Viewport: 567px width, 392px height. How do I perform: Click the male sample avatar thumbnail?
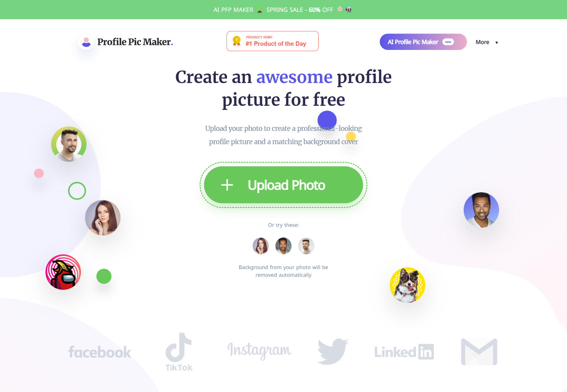tap(283, 245)
